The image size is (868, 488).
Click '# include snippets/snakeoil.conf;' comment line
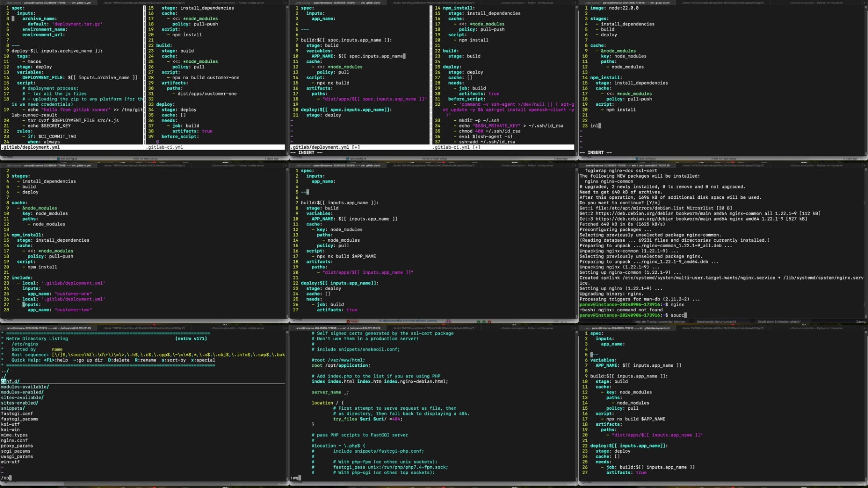356,349
